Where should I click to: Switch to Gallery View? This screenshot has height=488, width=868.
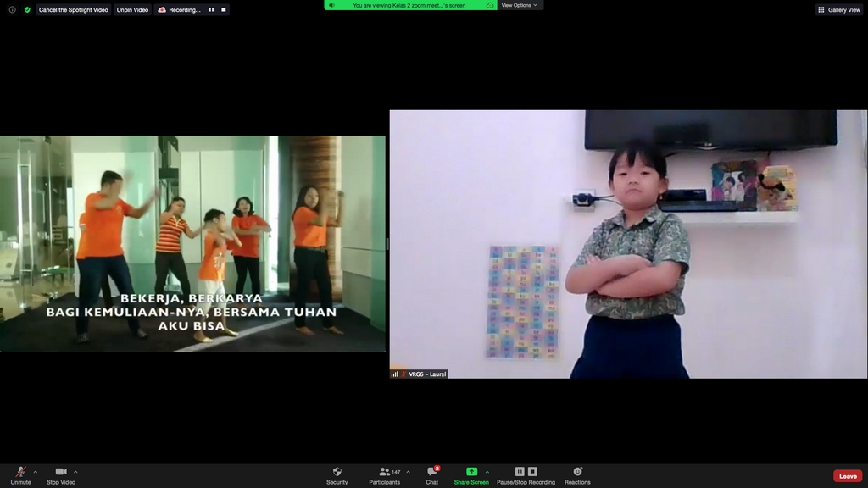coord(837,9)
